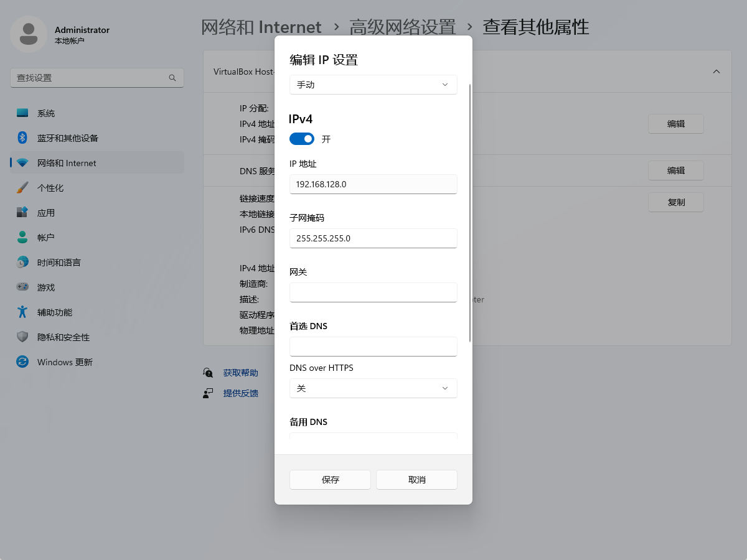Click 编辑 button for IP 分配

pyautogui.click(x=676, y=124)
